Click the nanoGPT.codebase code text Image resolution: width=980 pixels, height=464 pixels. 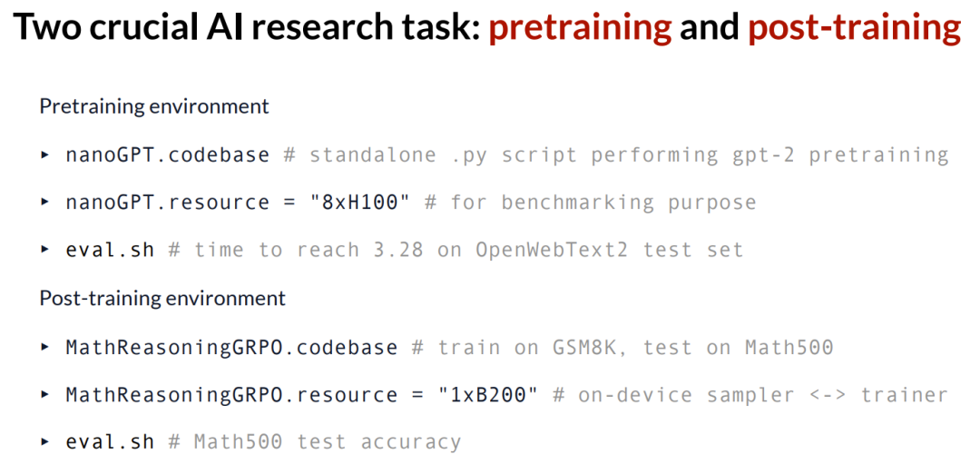pos(167,155)
